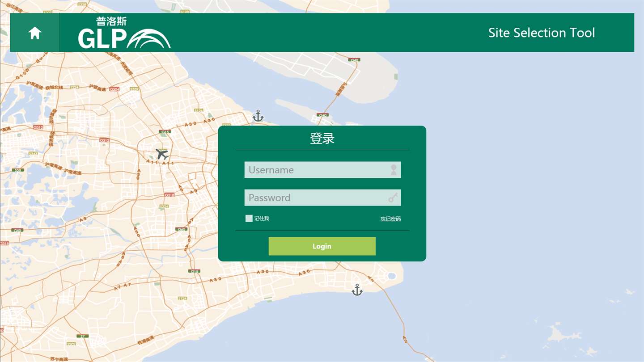Go to the home screen icon

pos(35,33)
